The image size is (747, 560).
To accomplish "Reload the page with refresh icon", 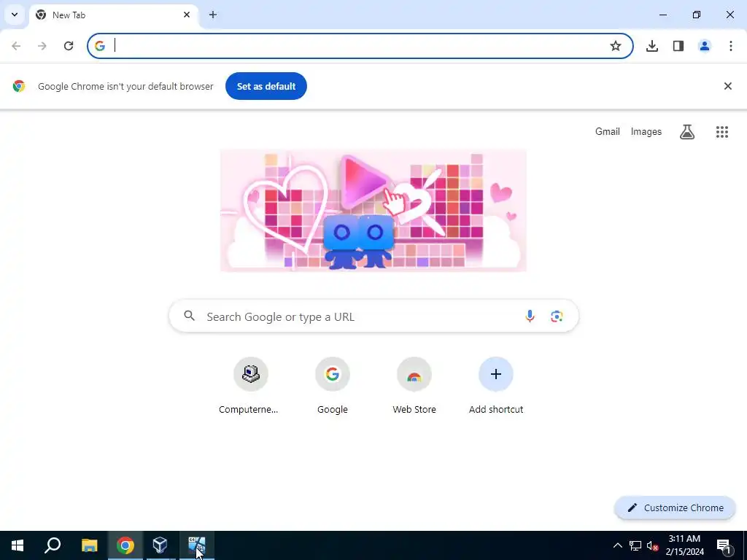I will coord(69,46).
